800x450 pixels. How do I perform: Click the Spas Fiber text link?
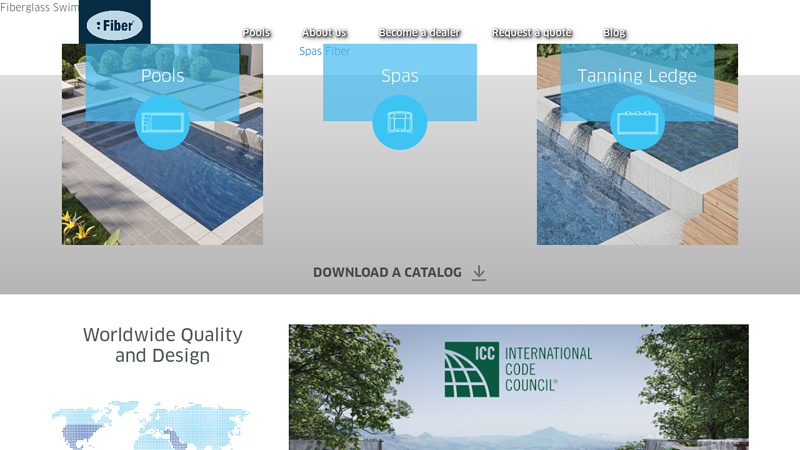coord(324,51)
